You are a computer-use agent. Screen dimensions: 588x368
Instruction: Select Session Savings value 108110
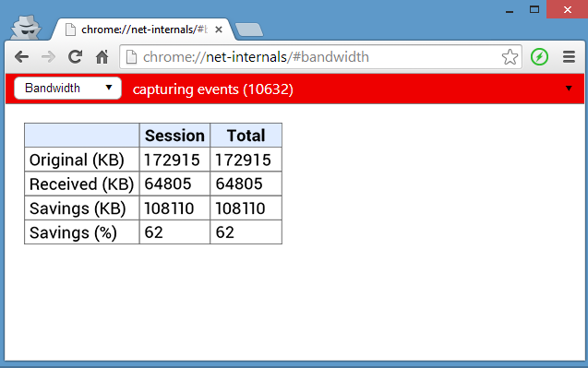169,208
